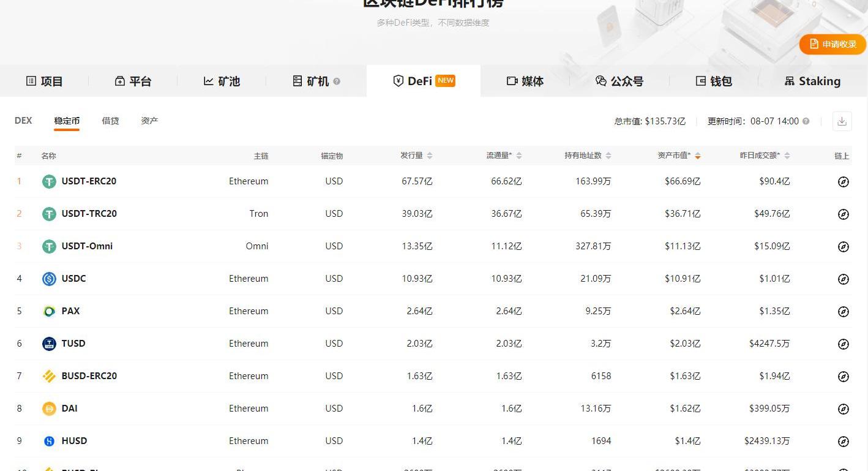This screenshot has width=868, height=471.
Task: Open the BUSD-ERC20 coin link
Action: 89,376
